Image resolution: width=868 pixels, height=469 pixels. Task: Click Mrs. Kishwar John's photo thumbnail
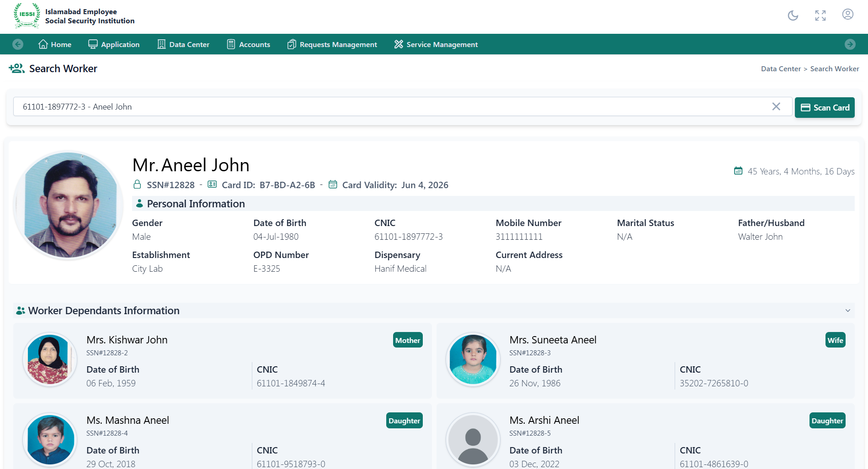tap(50, 359)
